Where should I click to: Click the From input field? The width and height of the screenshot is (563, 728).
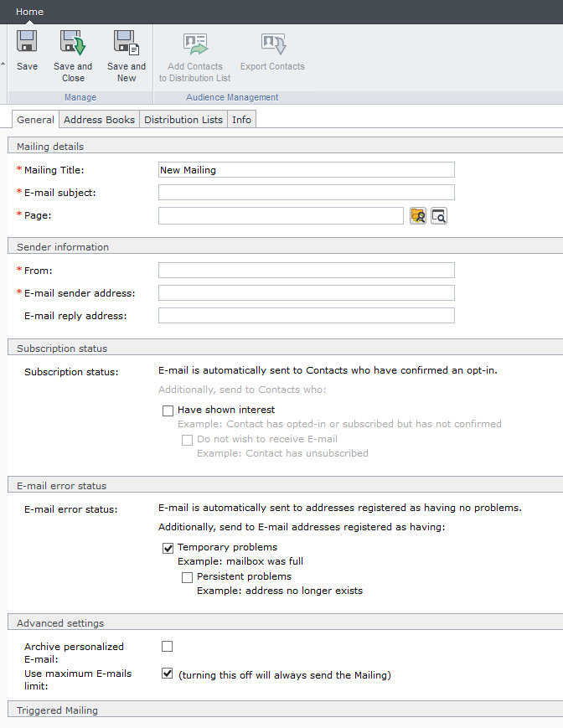click(307, 271)
